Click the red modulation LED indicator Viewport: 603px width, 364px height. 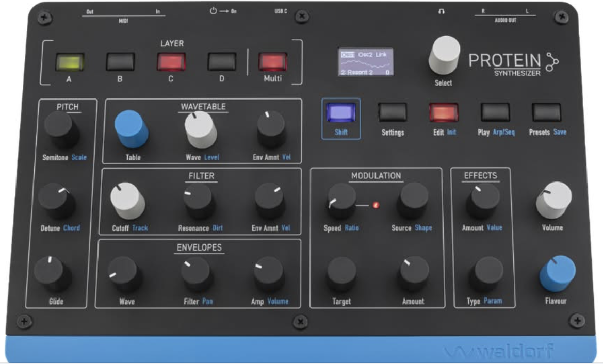pyautogui.click(x=377, y=205)
